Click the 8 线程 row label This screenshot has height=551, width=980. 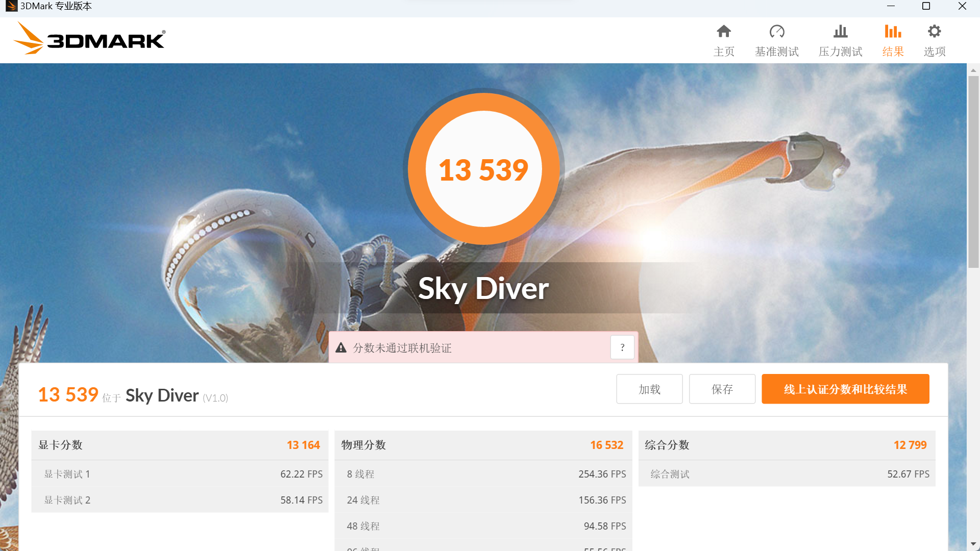(x=360, y=474)
